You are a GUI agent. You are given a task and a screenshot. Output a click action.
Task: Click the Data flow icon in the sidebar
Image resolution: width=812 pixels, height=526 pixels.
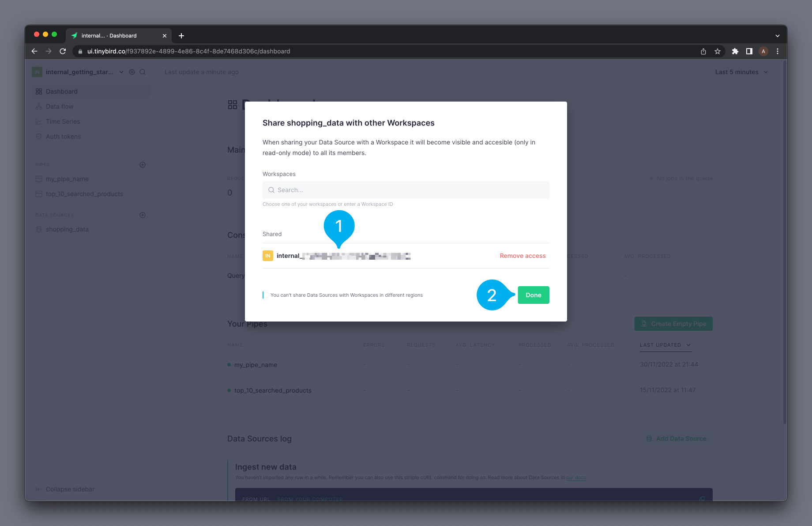pos(39,106)
